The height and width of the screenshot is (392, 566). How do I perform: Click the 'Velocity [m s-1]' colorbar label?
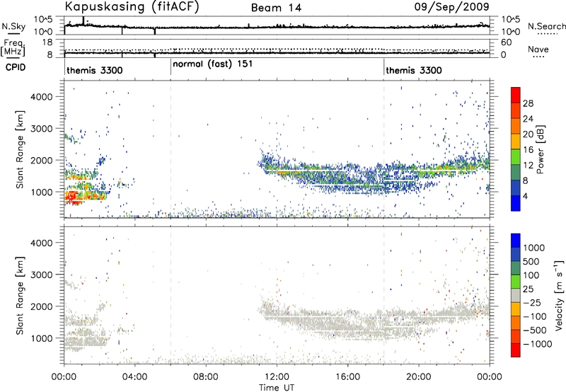(x=559, y=295)
